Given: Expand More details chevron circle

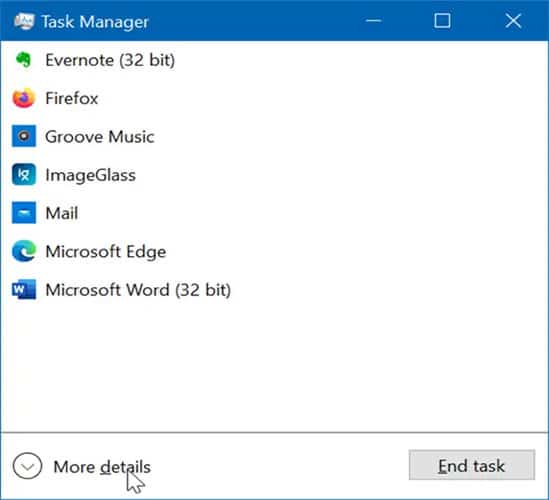Looking at the screenshot, I should (x=27, y=466).
